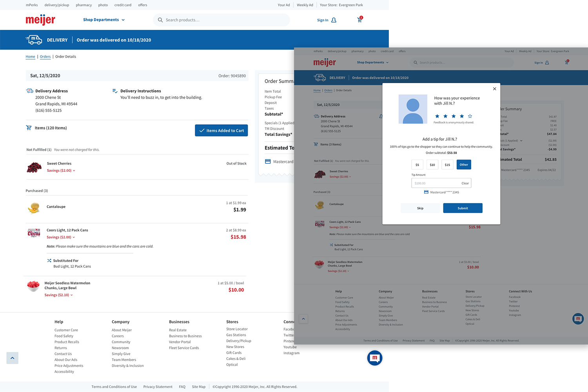Select the fifth empty rating star

pos(470,116)
